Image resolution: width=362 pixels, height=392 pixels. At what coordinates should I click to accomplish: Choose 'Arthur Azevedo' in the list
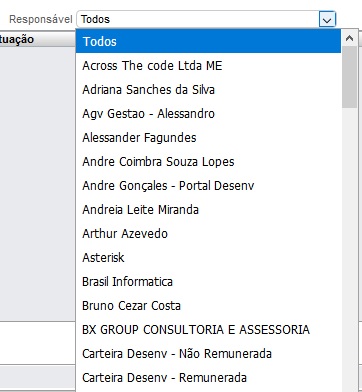(208, 233)
